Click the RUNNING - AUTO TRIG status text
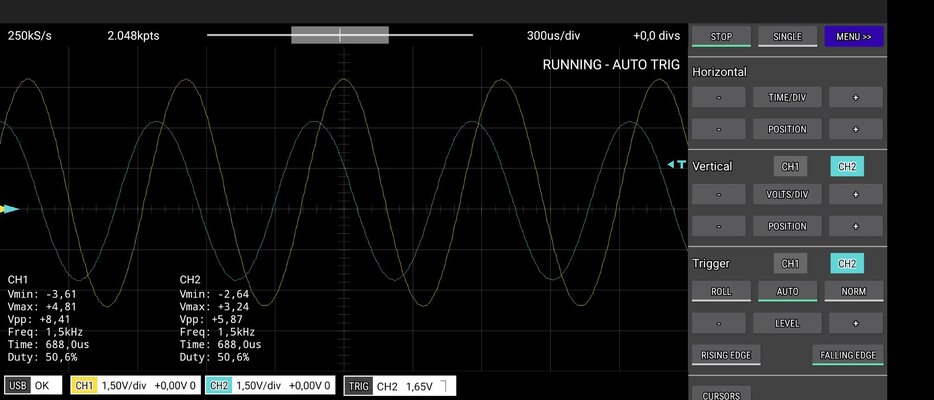934x400 pixels. [611, 65]
